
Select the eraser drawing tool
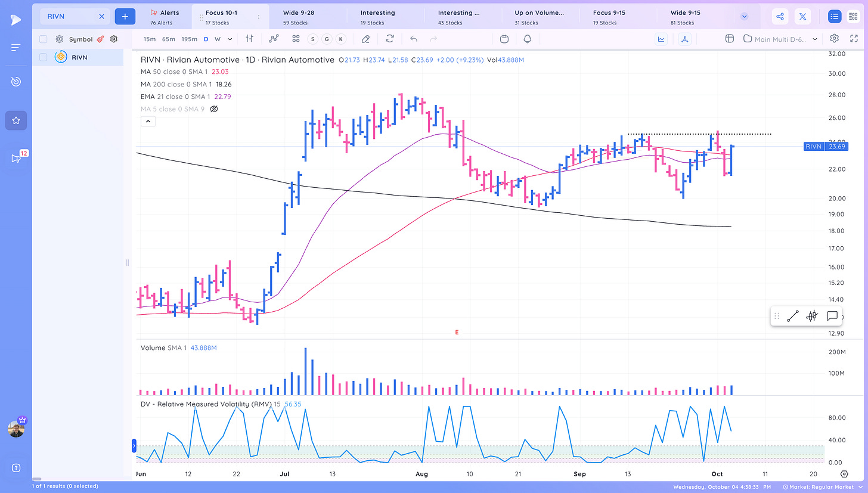366,39
